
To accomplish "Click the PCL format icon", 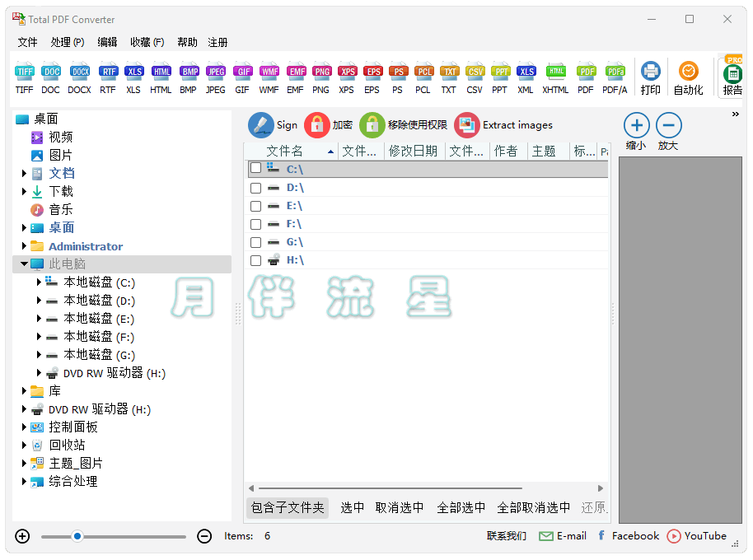I will 423,77.
